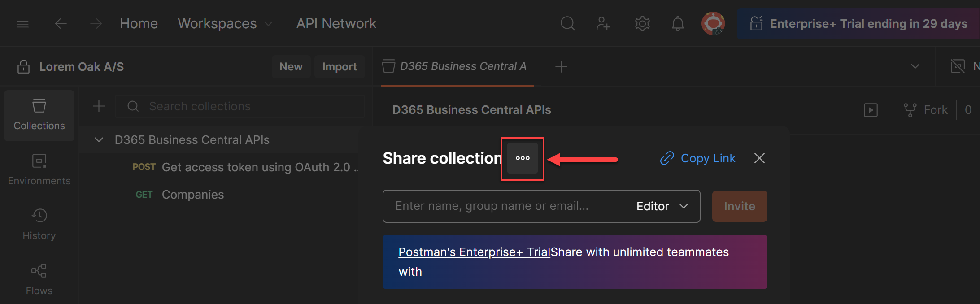Screen dimensions: 980x304
Task: Open the Home page
Action: [139, 23]
